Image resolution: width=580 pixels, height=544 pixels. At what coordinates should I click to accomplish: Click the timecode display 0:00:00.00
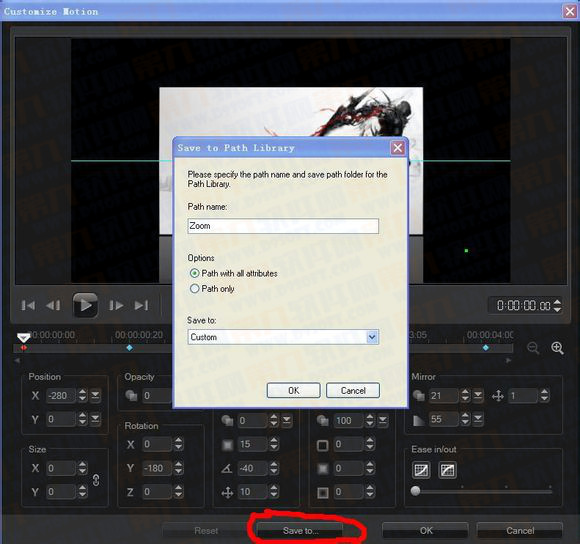523,305
